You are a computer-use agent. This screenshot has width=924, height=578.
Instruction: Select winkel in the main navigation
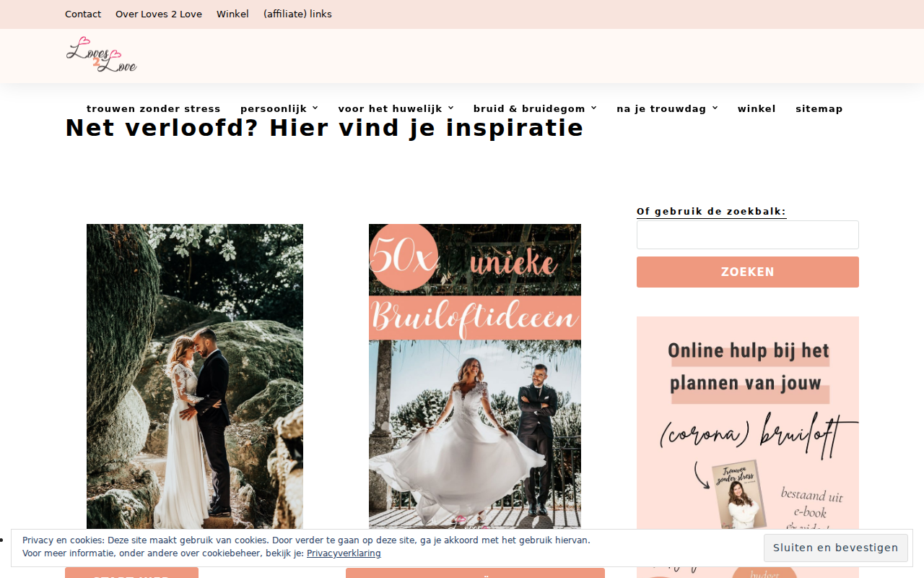[757, 109]
